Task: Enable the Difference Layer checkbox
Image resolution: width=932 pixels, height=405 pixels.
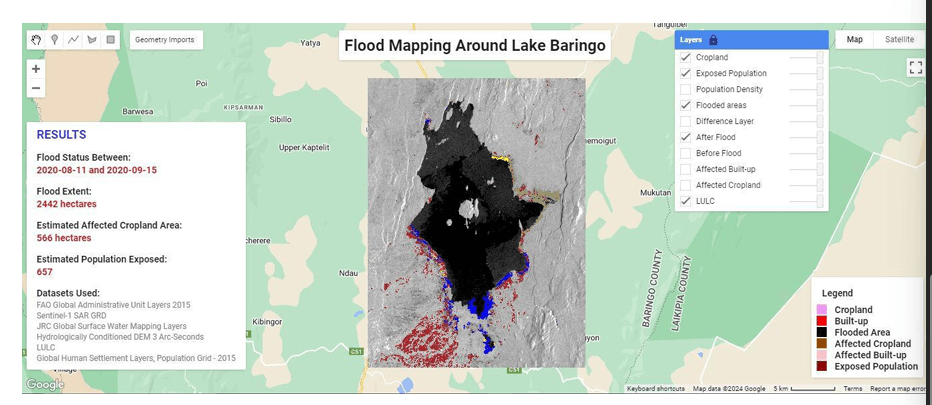Action: coord(685,121)
